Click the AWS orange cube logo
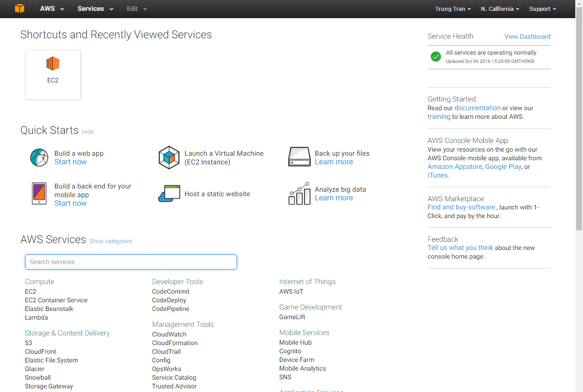This screenshot has width=583, height=392. 20,9
